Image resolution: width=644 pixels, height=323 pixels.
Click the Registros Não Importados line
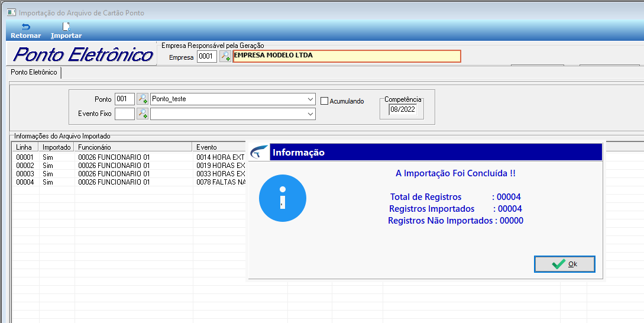coord(455,221)
